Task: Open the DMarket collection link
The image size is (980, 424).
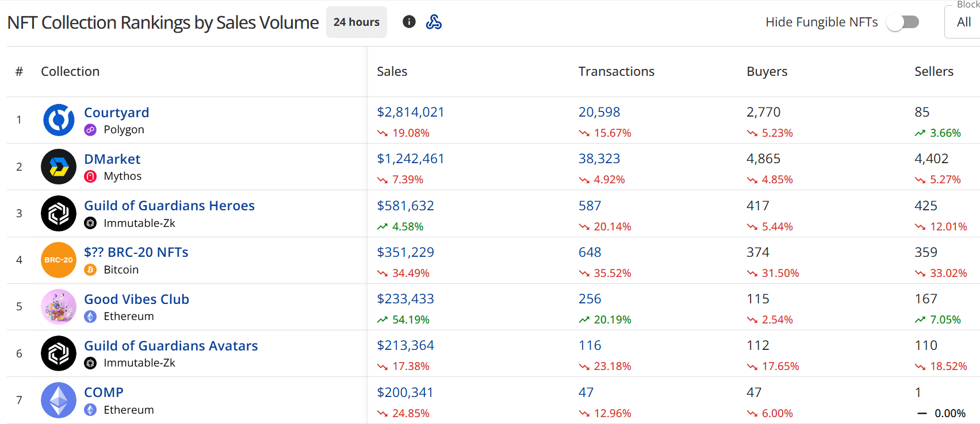Action: [x=112, y=159]
